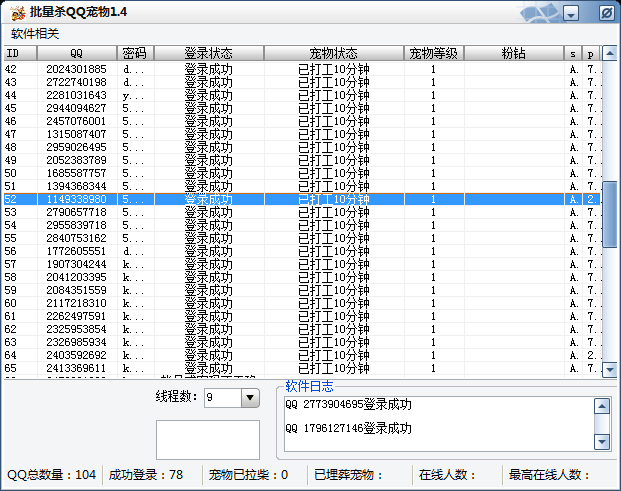Select row with QQ 1394368344
The height and width of the screenshot is (491, 621).
coord(302,186)
